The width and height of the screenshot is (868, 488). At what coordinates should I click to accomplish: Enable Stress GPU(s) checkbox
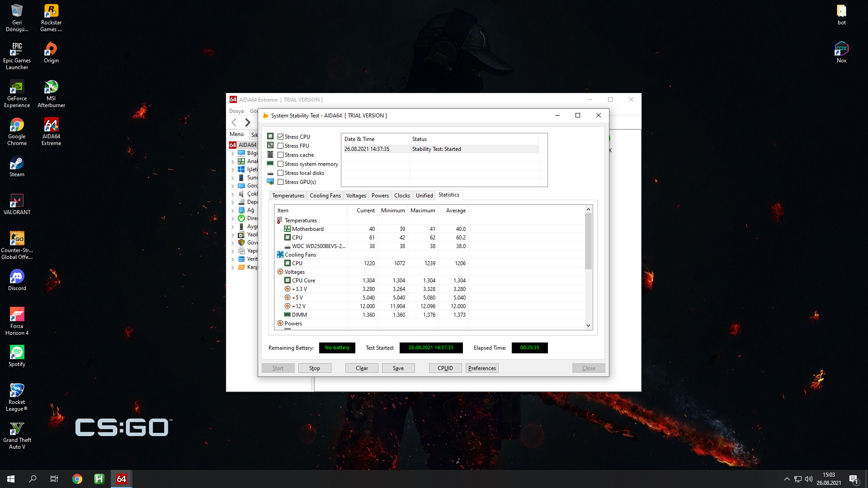(x=281, y=182)
